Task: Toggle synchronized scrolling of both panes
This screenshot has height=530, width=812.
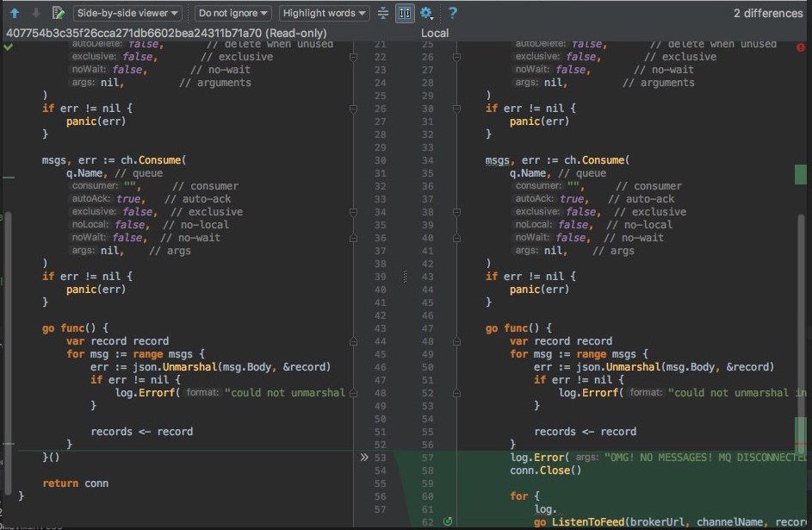Action: (x=404, y=13)
